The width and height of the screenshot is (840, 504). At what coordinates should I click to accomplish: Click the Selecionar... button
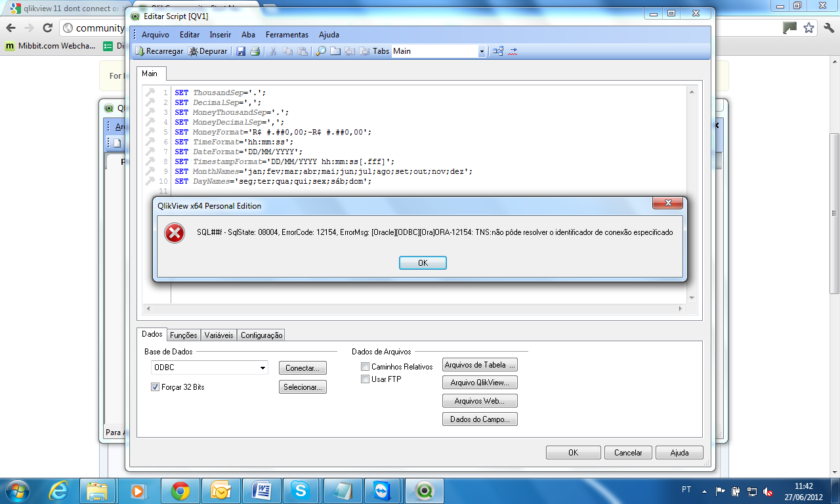pos(303,387)
